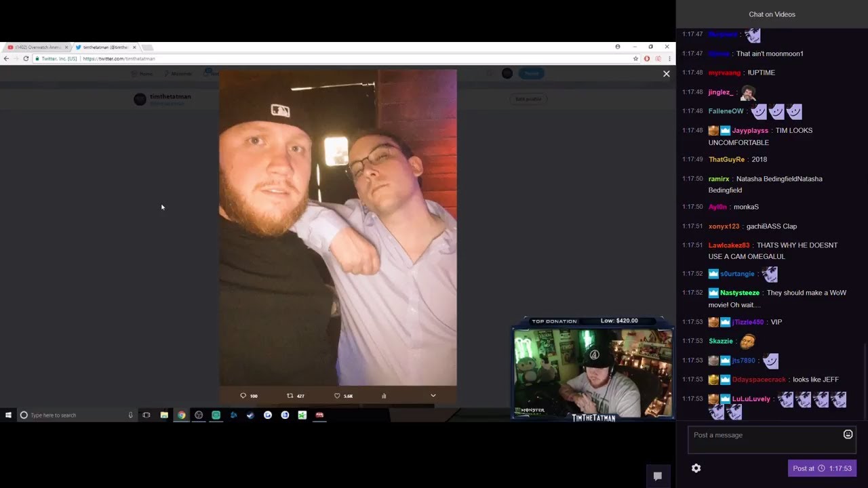Viewport: 868px width, 488px height.
Task: Click username xonyx123 in chat
Action: coord(724,226)
